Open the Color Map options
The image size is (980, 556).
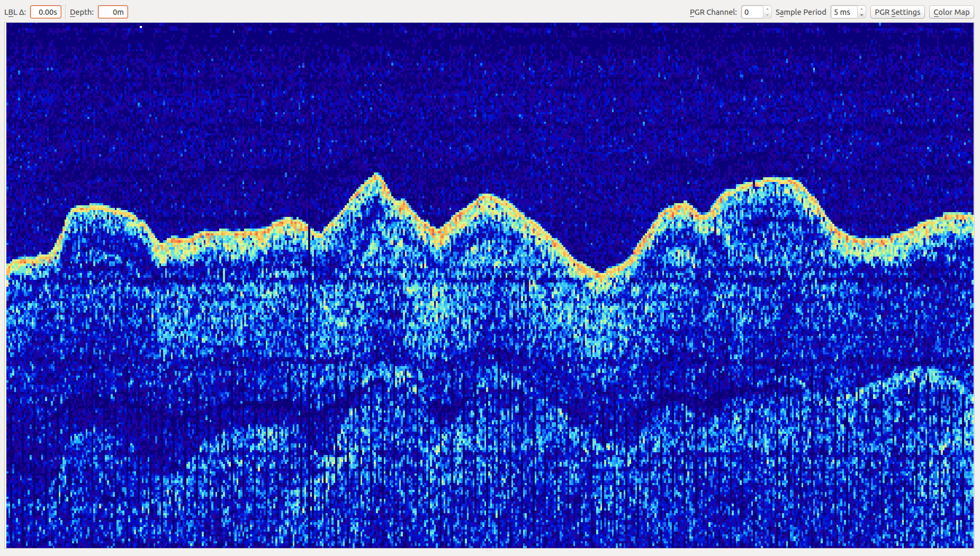951,12
